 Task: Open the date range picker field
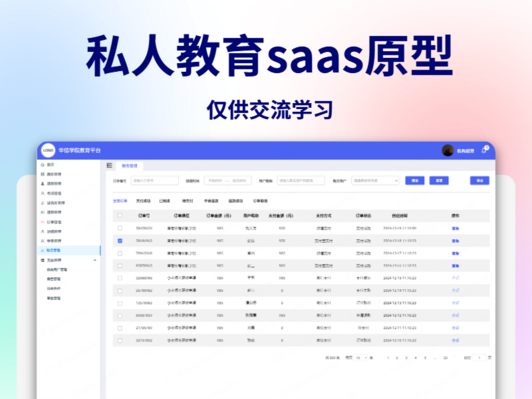pos(228,180)
